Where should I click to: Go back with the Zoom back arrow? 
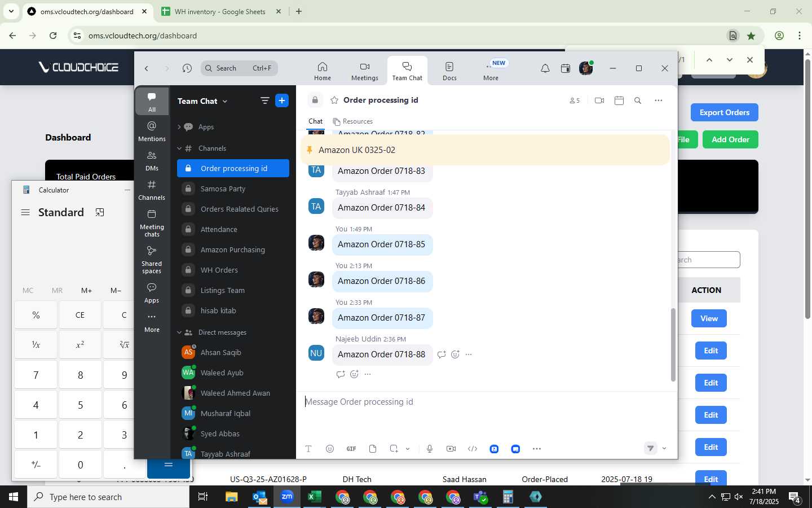[x=147, y=68]
